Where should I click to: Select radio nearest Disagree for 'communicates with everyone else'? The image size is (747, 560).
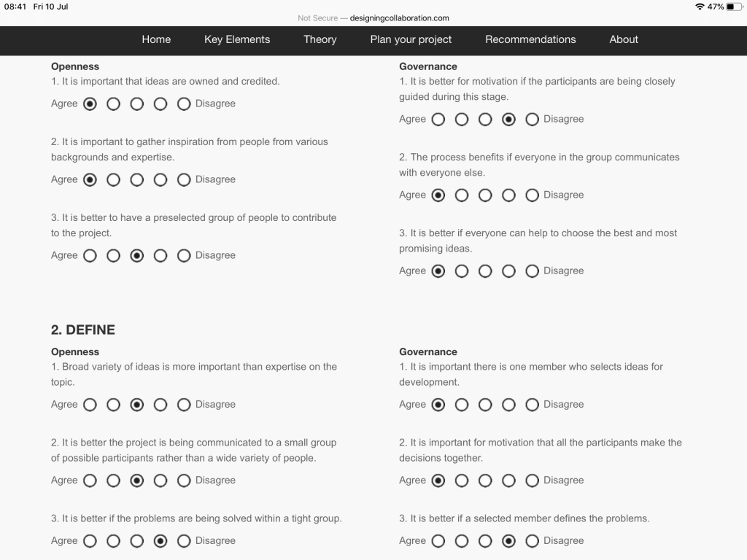pyautogui.click(x=532, y=195)
